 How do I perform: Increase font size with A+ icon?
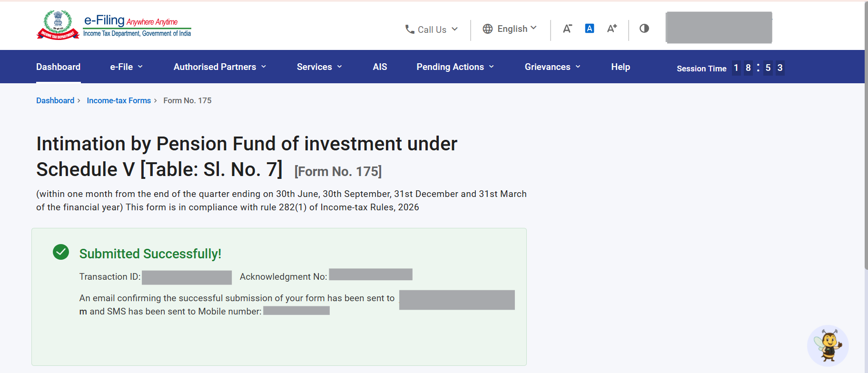click(x=612, y=29)
